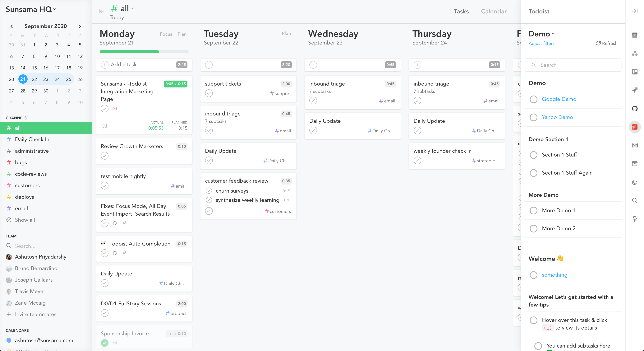Viewport: 644px width, 351px height.
Task: Open the Google Calendar integration icon
Action: coord(634,35)
